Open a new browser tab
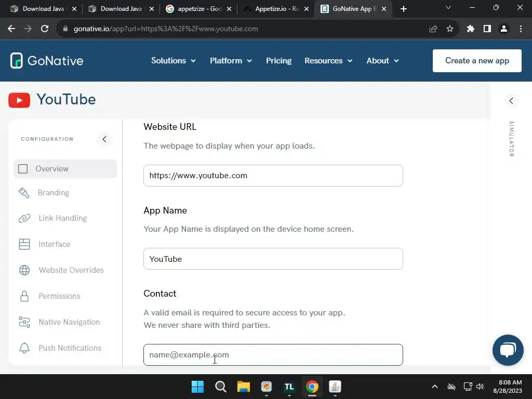 [403, 9]
